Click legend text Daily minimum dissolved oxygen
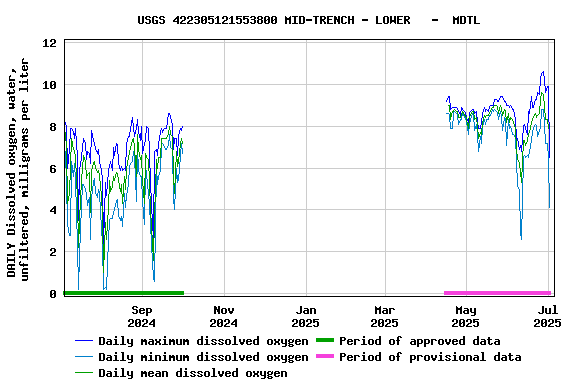This screenshot has width=576, height=384. 203,357
